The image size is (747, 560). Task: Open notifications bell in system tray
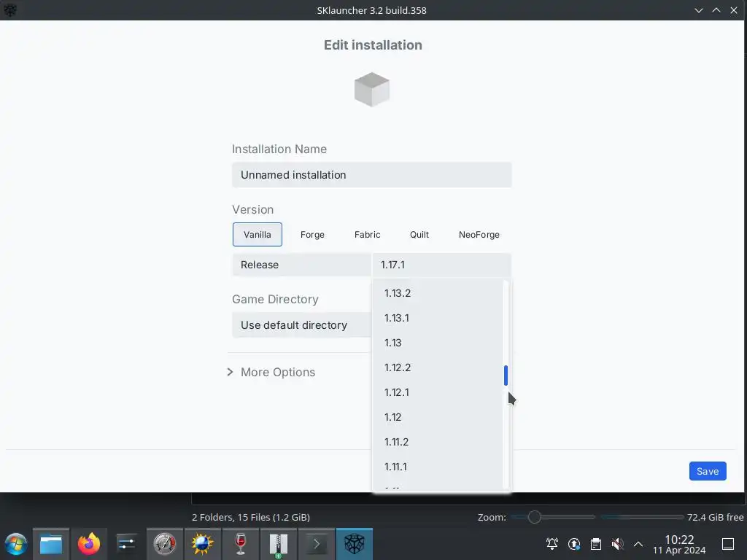pyautogui.click(x=552, y=544)
